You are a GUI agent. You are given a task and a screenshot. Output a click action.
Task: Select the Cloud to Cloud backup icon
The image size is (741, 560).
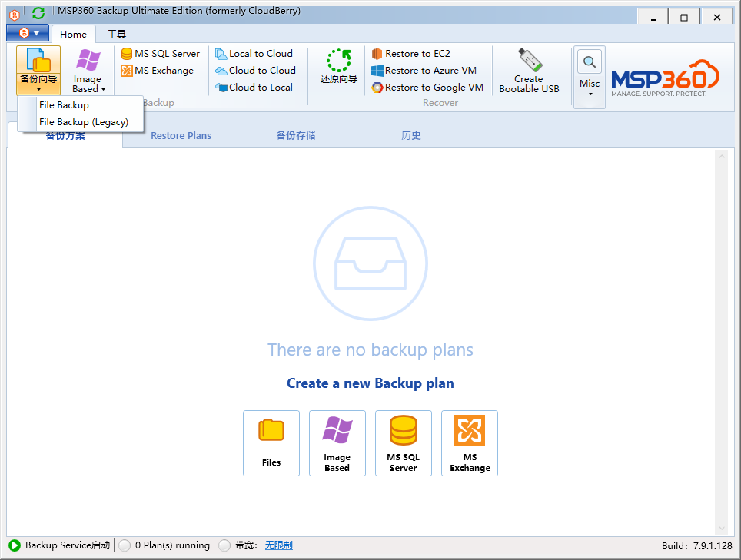click(255, 70)
